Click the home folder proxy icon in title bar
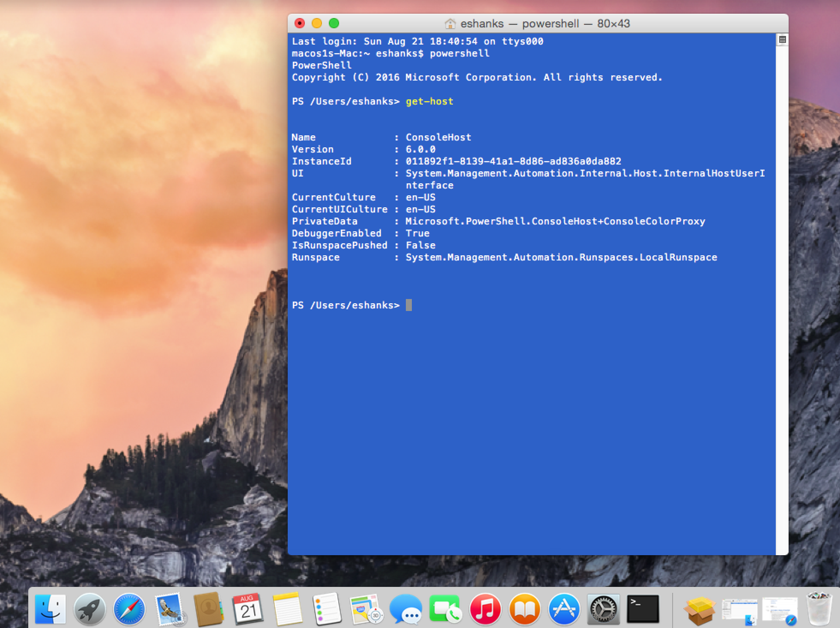 (450, 24)
